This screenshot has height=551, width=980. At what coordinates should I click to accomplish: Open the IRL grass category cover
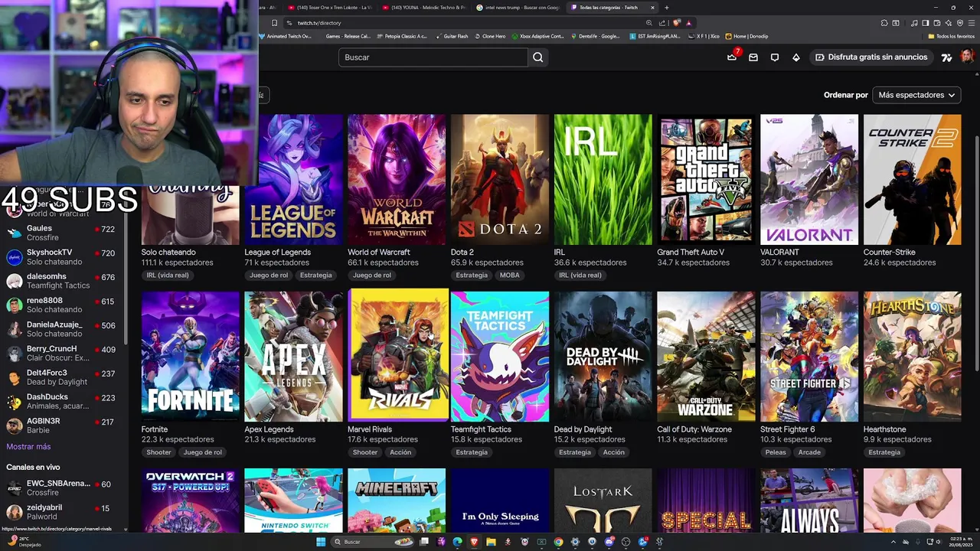tap(603, 180)
